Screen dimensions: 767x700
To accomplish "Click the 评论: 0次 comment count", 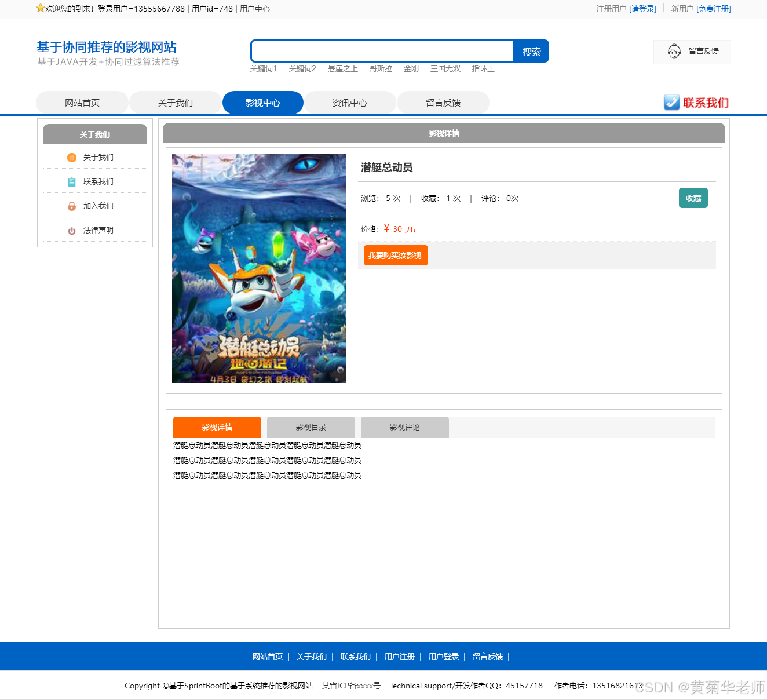I will tap(500, 198).
